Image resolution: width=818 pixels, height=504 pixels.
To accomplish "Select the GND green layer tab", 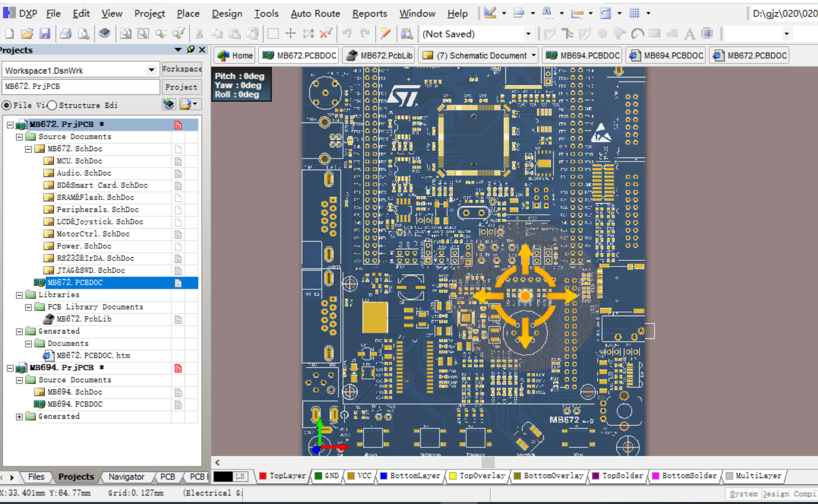I will point(327,476).
